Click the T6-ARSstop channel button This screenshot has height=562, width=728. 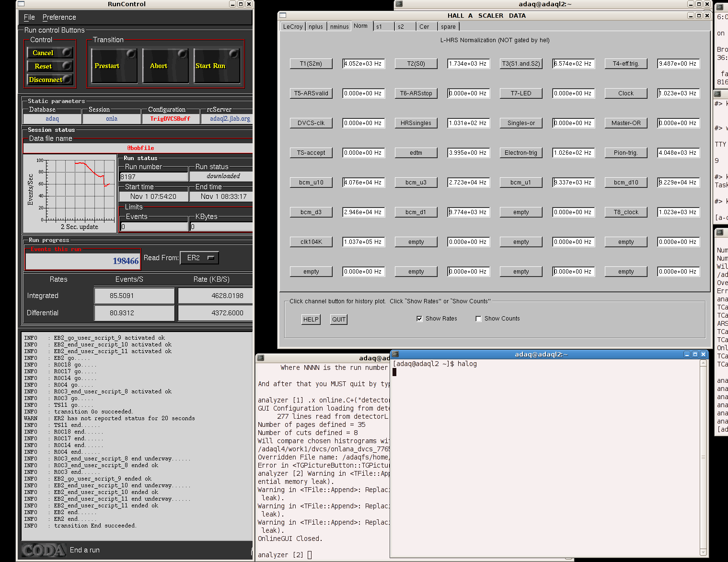coord(416,93)
